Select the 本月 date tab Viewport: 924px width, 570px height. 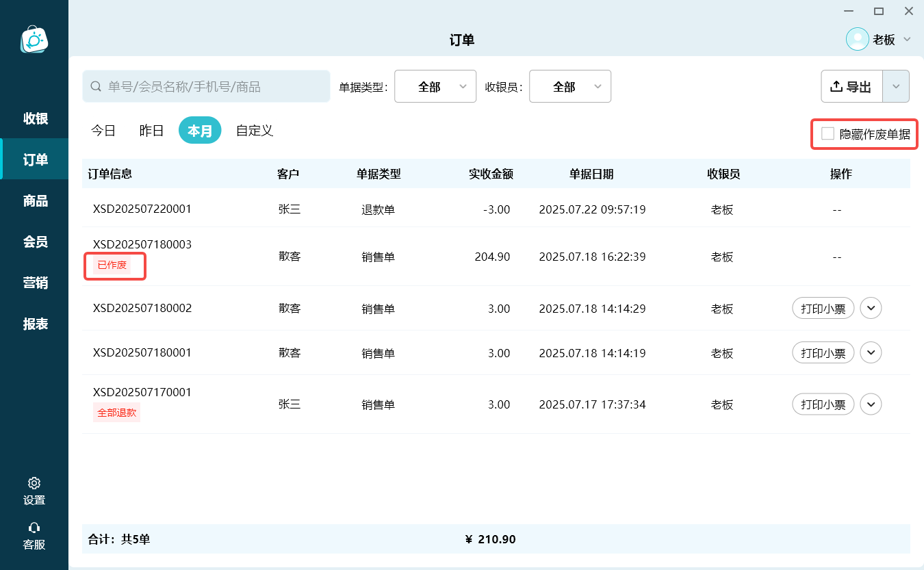(200, 130)
